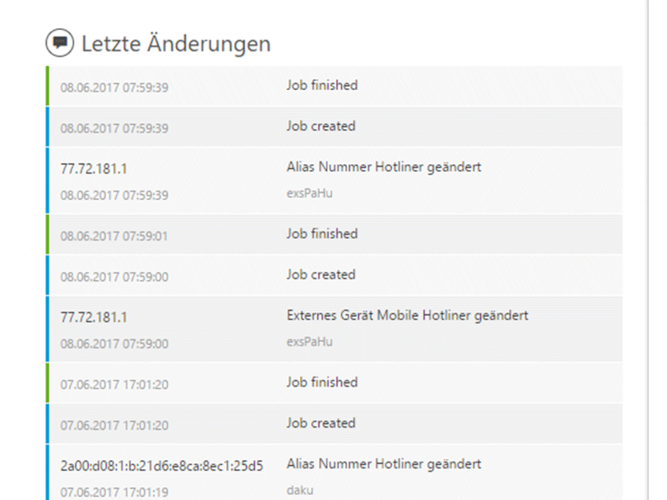
Task: Open the Alias Nummer Hotliner geändert entry by exsPaHu
Action: tap(334, 180)
